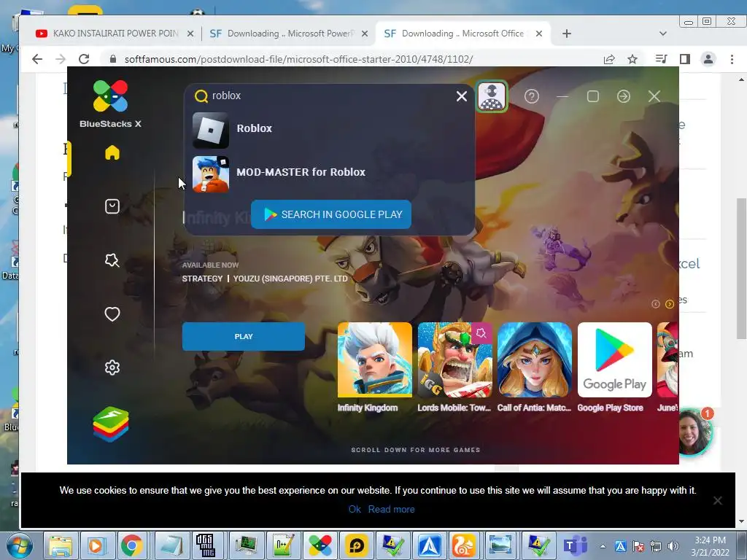Viewport: 747px width, 560px height.
Task: Select the Roblox search result
Action: pyautogui.click(x=330, y=130)
